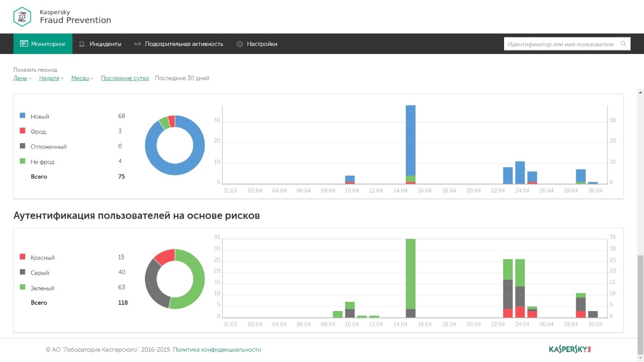Click the Красный legend label
The height and width of the screenshot is (362, 644).
[42, 257]
